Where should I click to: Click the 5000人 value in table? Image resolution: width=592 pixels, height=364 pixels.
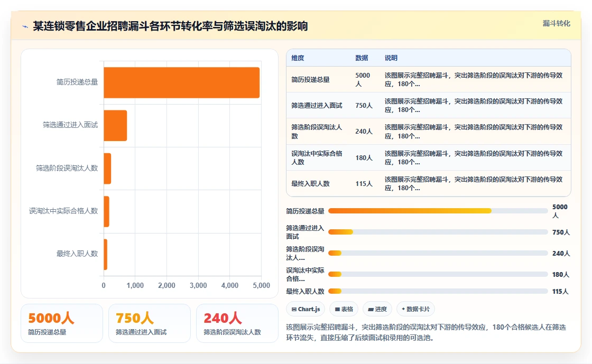(x=363, y=80)
